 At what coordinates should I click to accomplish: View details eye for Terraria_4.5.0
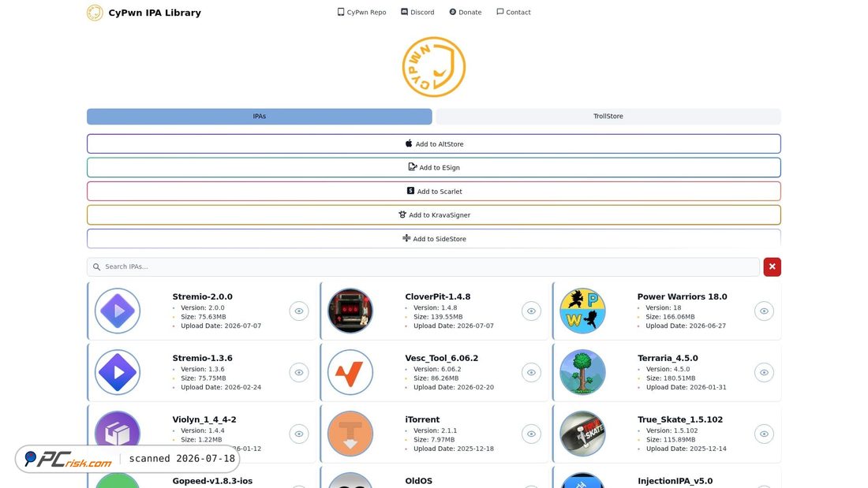pos(763,372)
